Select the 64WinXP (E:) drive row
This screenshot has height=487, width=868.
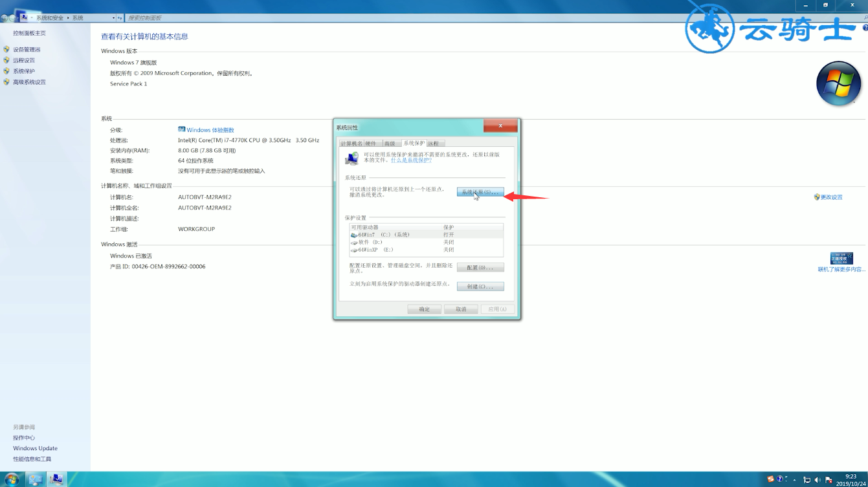[426, 250]
